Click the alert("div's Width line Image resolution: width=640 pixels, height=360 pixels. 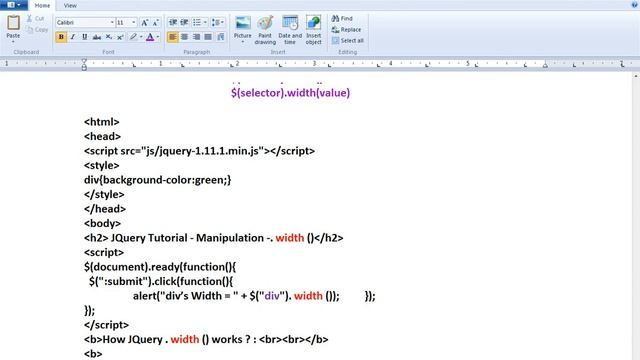pyautogui.click(x=254, y=296)
